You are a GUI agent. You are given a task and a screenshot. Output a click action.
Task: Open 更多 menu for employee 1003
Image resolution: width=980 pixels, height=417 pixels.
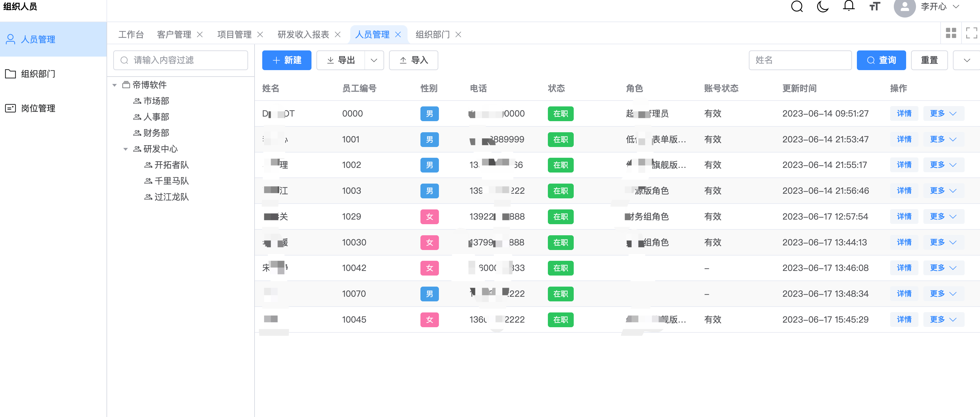(943, 190)
